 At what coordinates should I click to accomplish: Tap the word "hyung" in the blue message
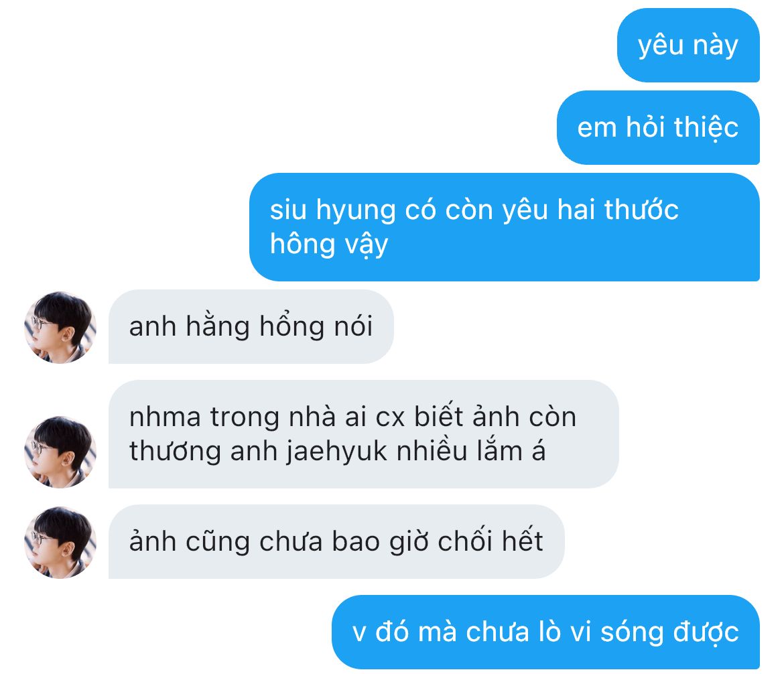(x=356, y=211)
